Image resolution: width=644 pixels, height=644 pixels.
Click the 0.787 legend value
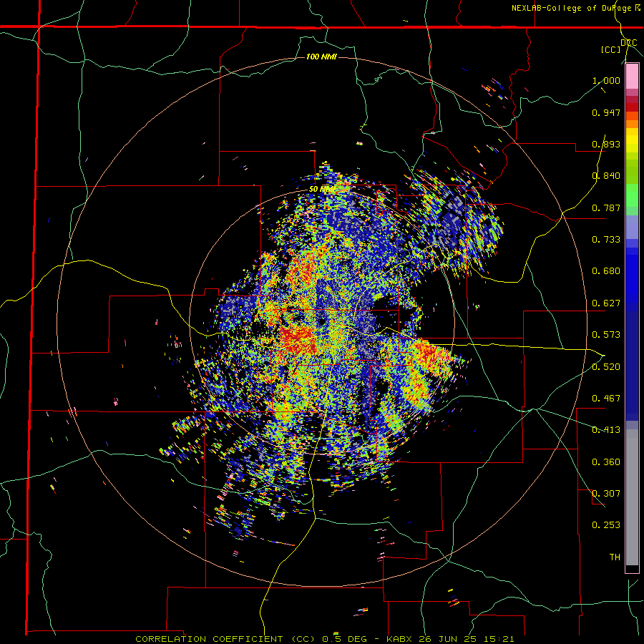(606, 208)
